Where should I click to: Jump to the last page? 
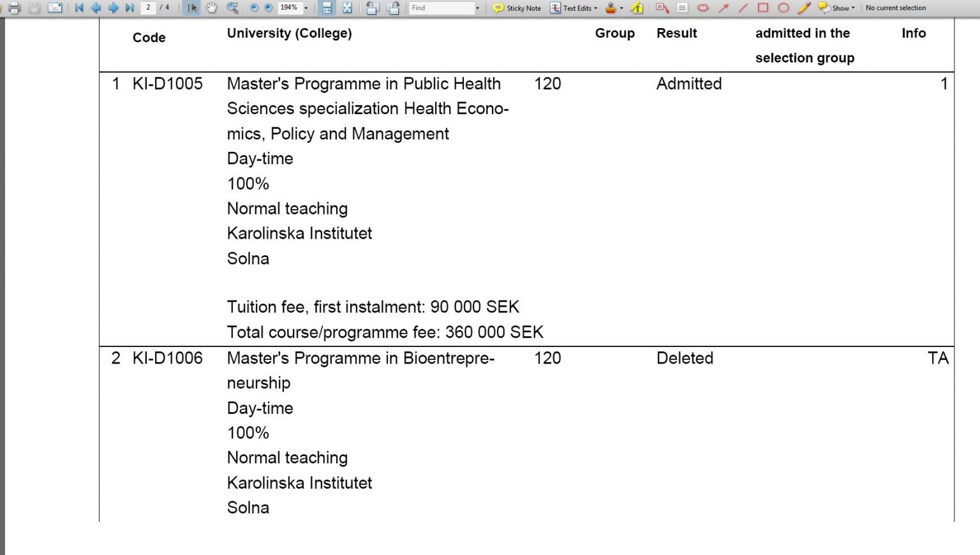[x=130, y=8]
